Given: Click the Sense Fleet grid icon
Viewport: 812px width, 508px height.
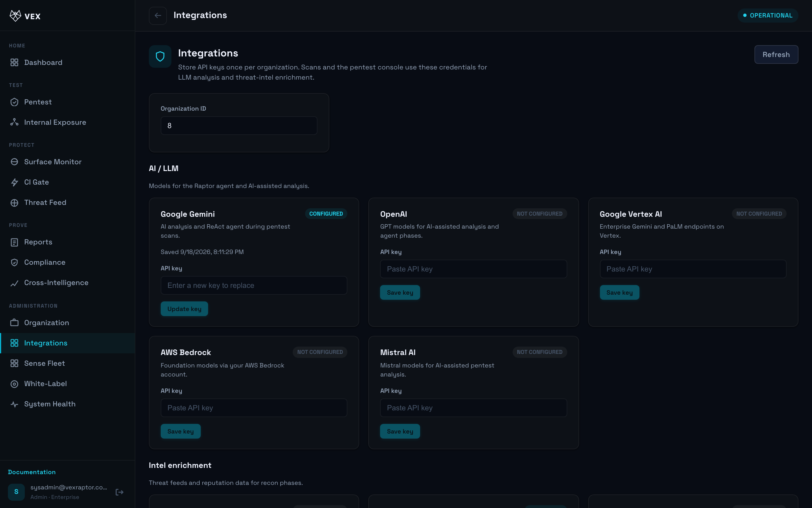Looking at the screenshot, I should click(14, 363).
